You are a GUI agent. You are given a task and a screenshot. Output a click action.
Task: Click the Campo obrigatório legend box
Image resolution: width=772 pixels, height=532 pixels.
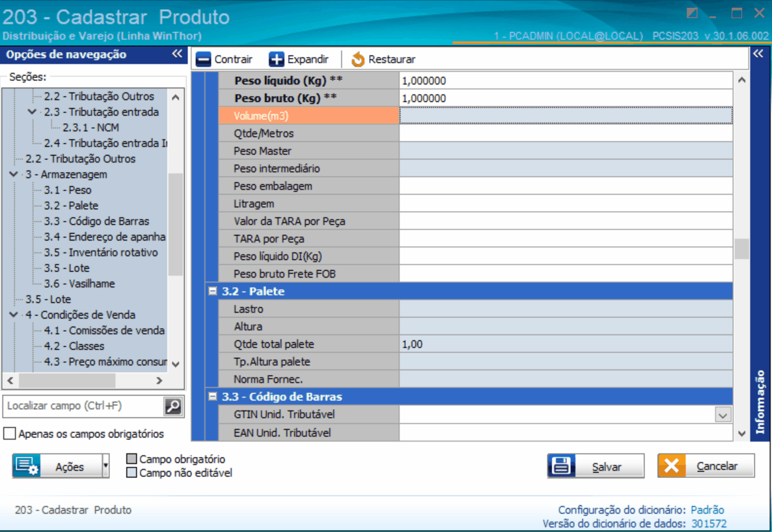(131, 459)
